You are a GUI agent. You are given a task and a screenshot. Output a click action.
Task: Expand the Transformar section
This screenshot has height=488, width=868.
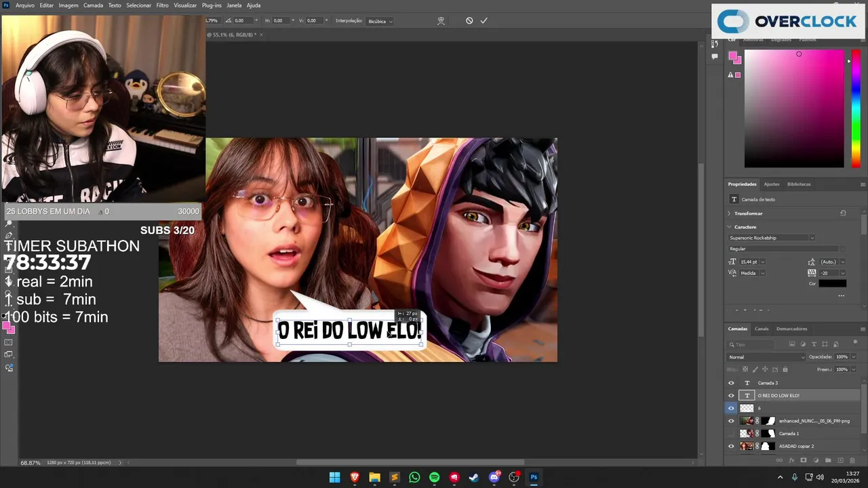730,213
